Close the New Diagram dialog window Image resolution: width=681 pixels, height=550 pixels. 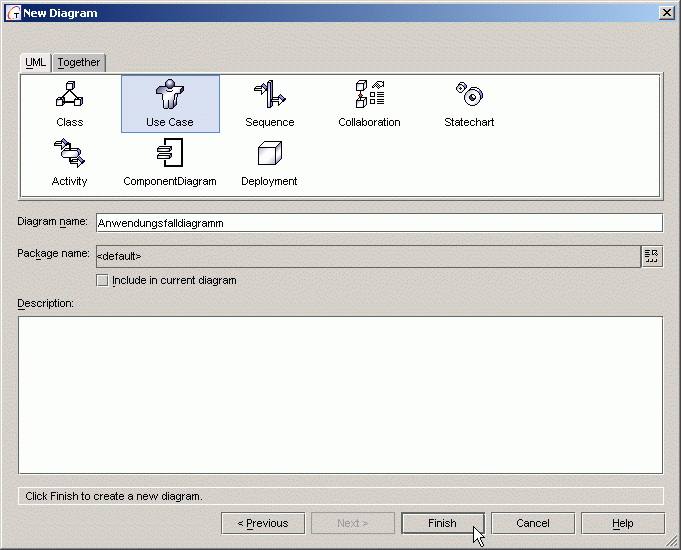(666, 12)
